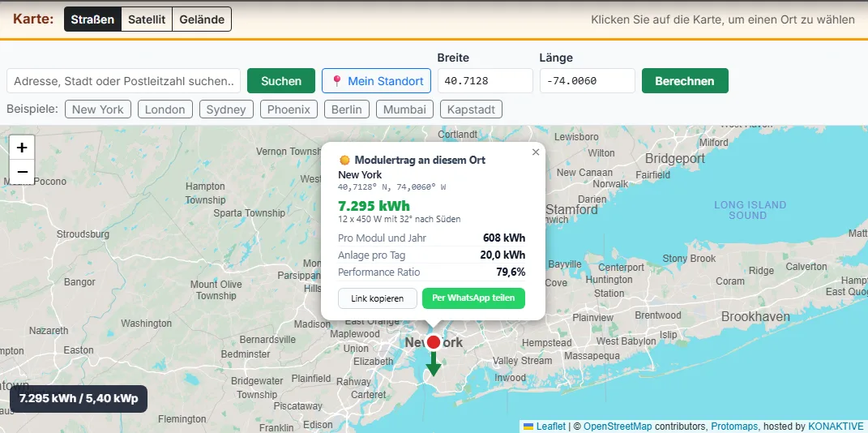Click the Huntington Station map label
Viewport: 868px width, 433px height.
point(609,285)
